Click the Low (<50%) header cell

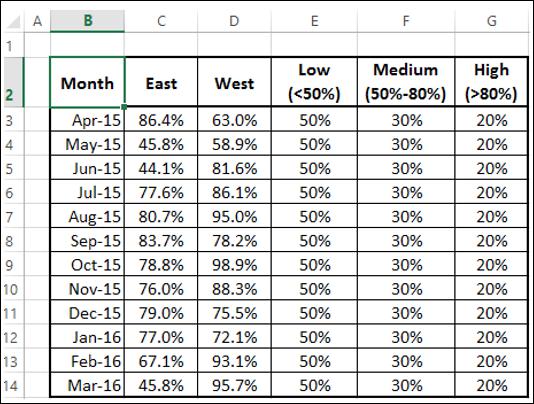pos(314,83)
